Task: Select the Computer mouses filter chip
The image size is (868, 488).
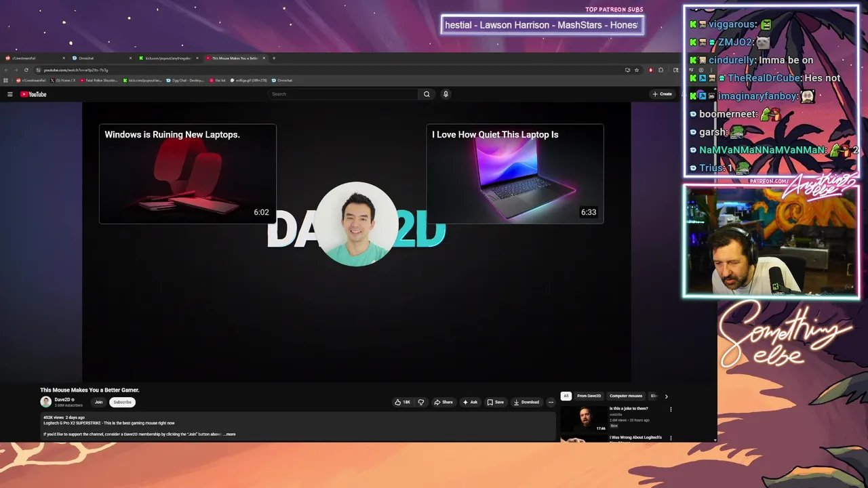Action: pyautogui.click(x=626, y=396)
